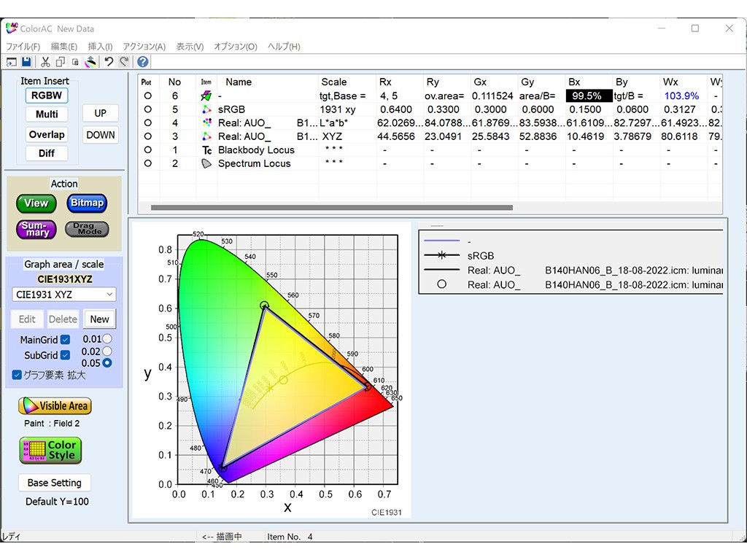
Task: Click the Undo arrow in toolbar
Action: (x=109, y=62)
